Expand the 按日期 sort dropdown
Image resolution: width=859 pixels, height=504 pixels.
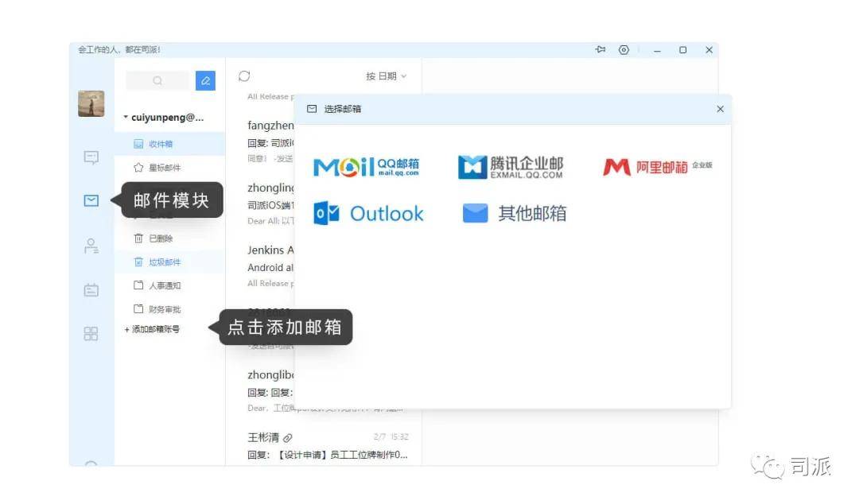pos(387,76)
